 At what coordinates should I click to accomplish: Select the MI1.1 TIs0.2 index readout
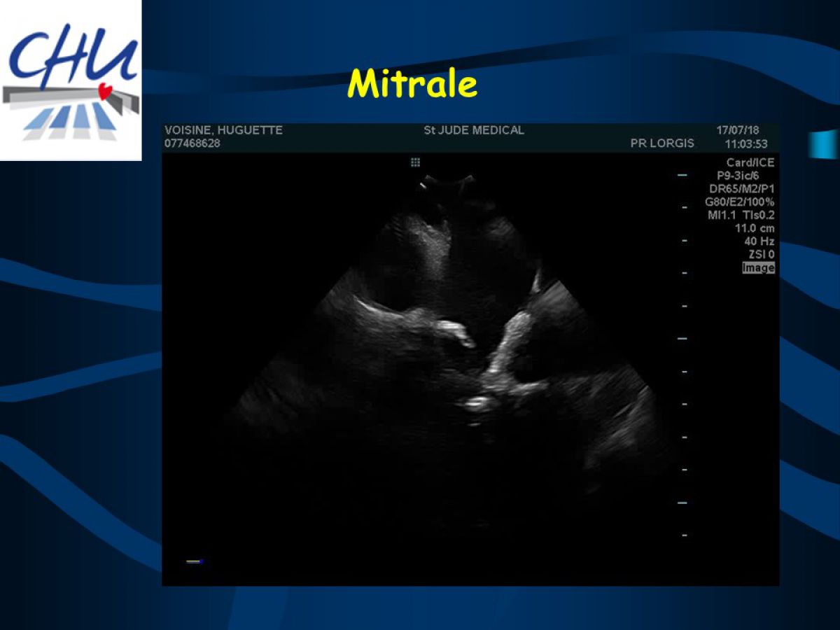coord(741,216)
